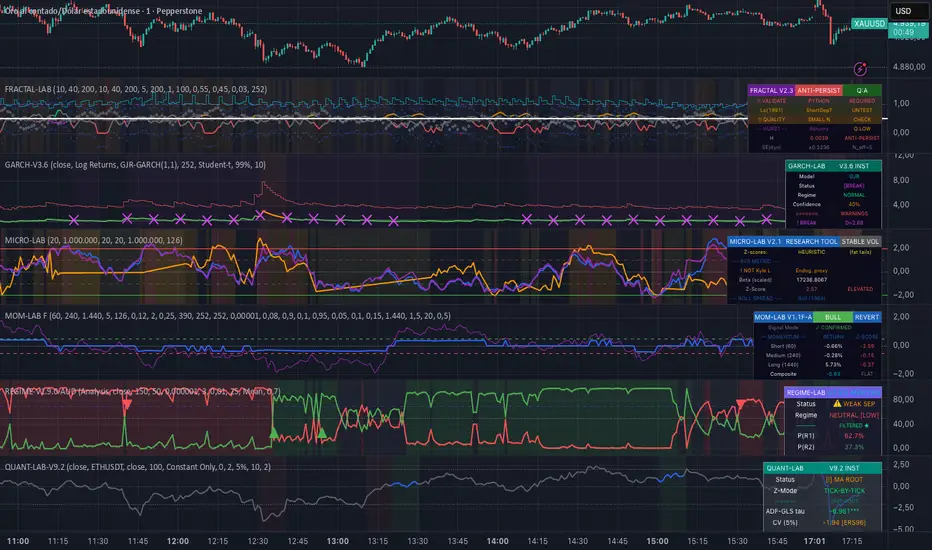Click the 15:00 label on the time axis
Image resolution: width=932 pixels, height=550 pixels.
point(657,541)
